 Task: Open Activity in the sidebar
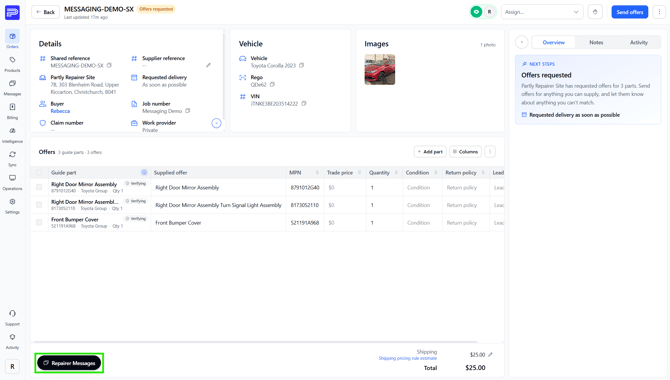[12, 341]
